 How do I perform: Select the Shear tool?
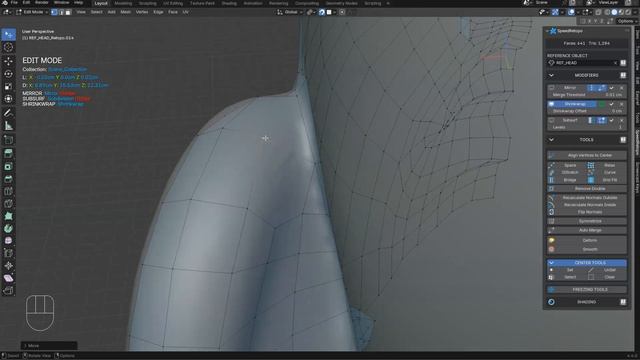9,278
